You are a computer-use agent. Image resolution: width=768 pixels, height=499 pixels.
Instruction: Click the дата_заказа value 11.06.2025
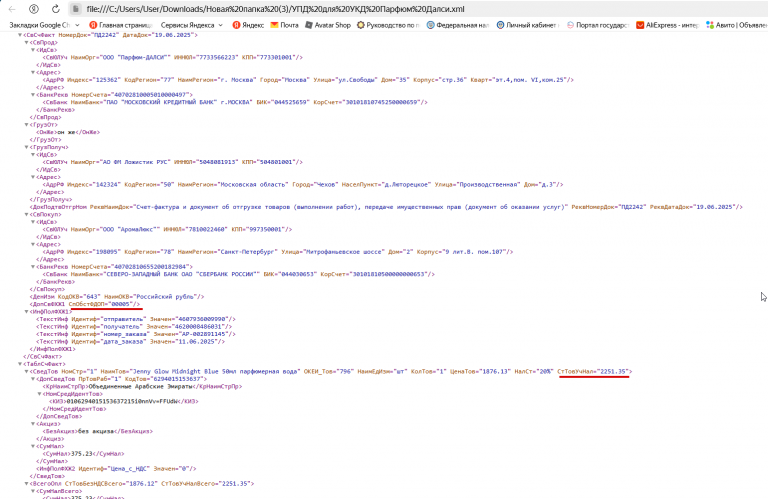pyautogui.click(x=196, y=342)
